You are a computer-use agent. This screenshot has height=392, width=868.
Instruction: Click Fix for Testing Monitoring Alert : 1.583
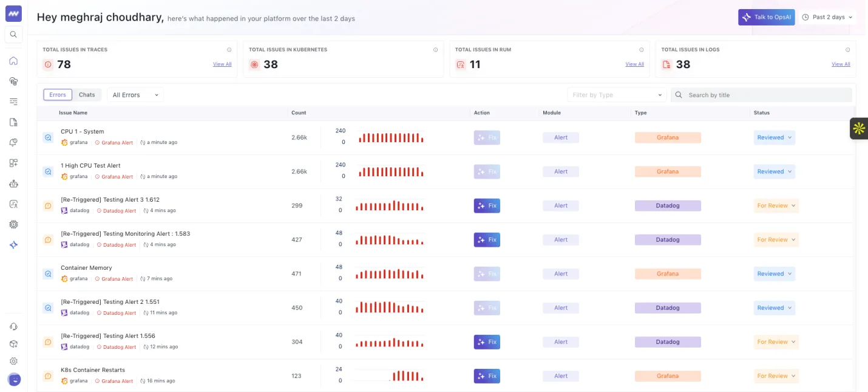click(487, 240)
